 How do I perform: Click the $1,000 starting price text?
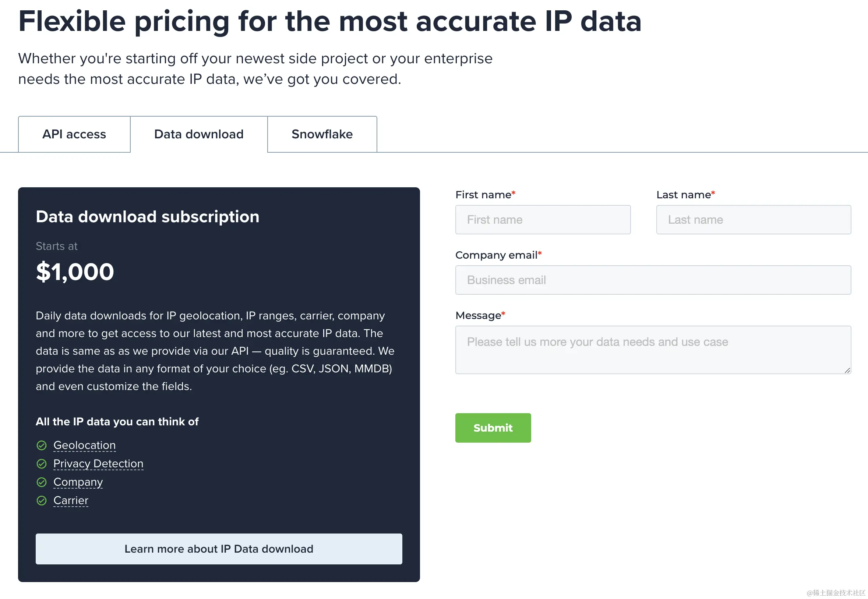pyautogui.click(x=75, y=271)
